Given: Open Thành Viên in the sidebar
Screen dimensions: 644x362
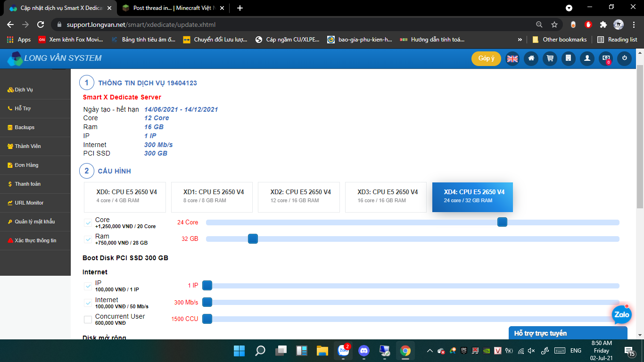Looking at the screenshot, I should [35, 146].
